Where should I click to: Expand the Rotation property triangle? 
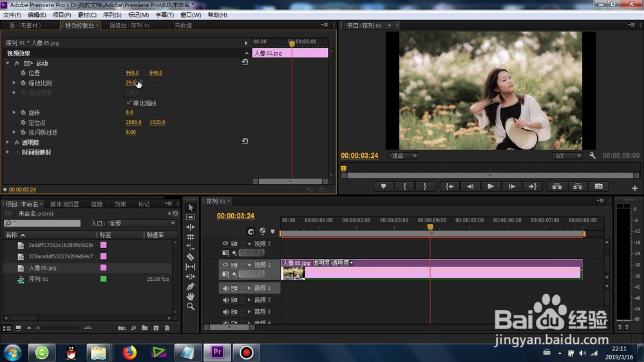tap(14, 112)
